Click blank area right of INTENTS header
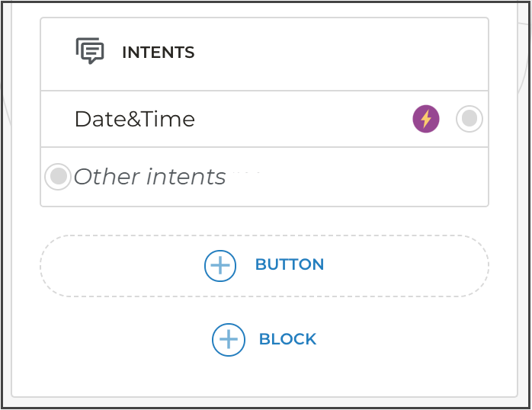The height and width of the screenshot is (410, 532). (x=343, y=53)
